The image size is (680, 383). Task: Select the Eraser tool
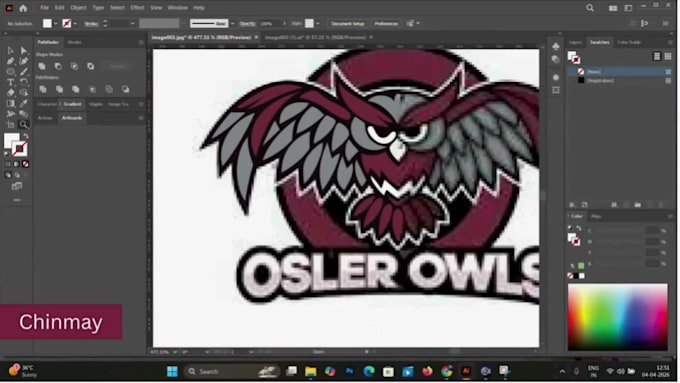(x=10, y=92)
